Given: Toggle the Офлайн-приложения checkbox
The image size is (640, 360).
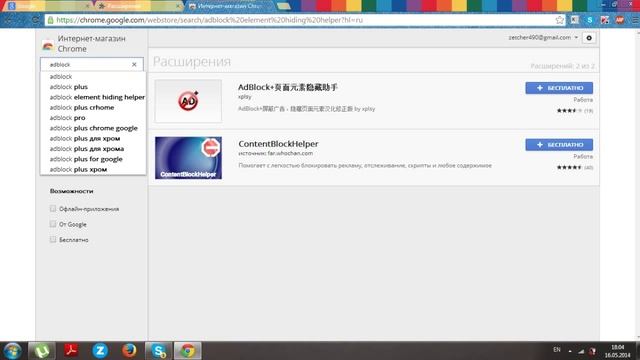Looking at the screenshot, I should [53, 209].
